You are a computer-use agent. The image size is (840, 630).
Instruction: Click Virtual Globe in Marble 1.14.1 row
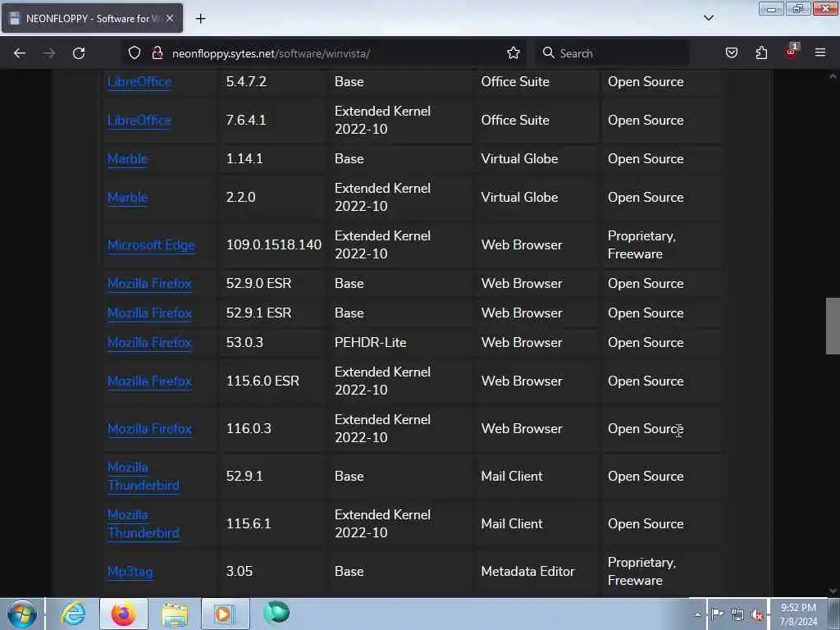[x=519, y=158]
